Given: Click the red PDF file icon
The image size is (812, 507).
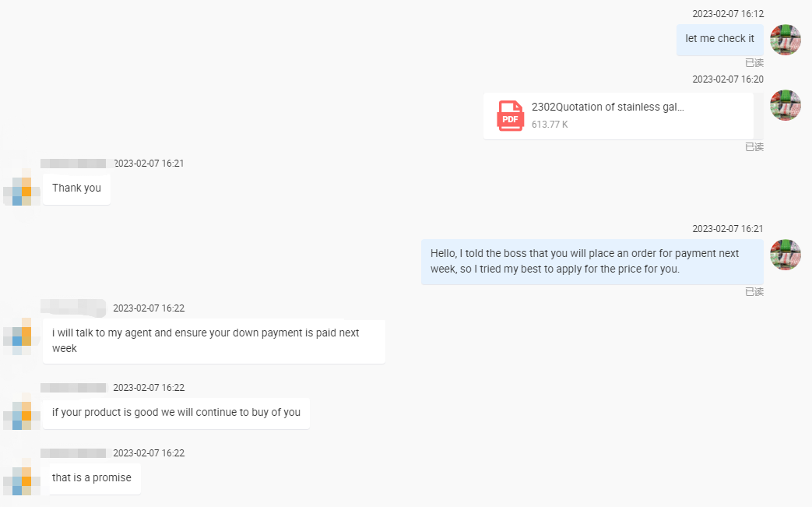Looking at the screenshot, I should pos(510,116).
